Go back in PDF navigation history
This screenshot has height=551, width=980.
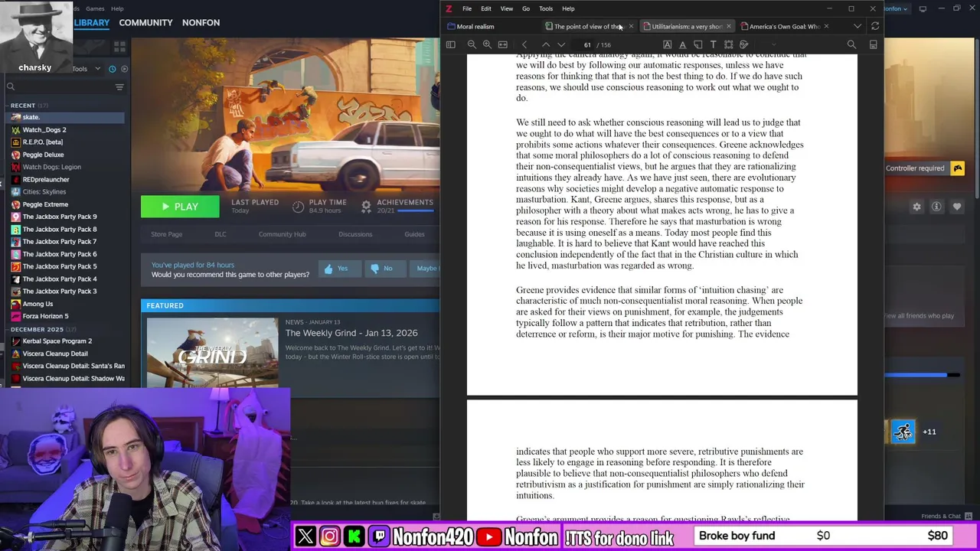click(x=524, y=44)
